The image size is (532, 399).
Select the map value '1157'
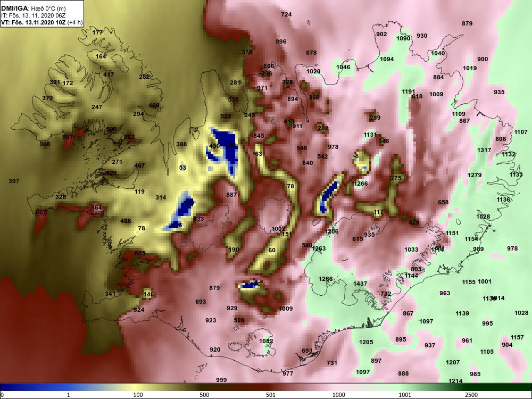pos(517,338)
